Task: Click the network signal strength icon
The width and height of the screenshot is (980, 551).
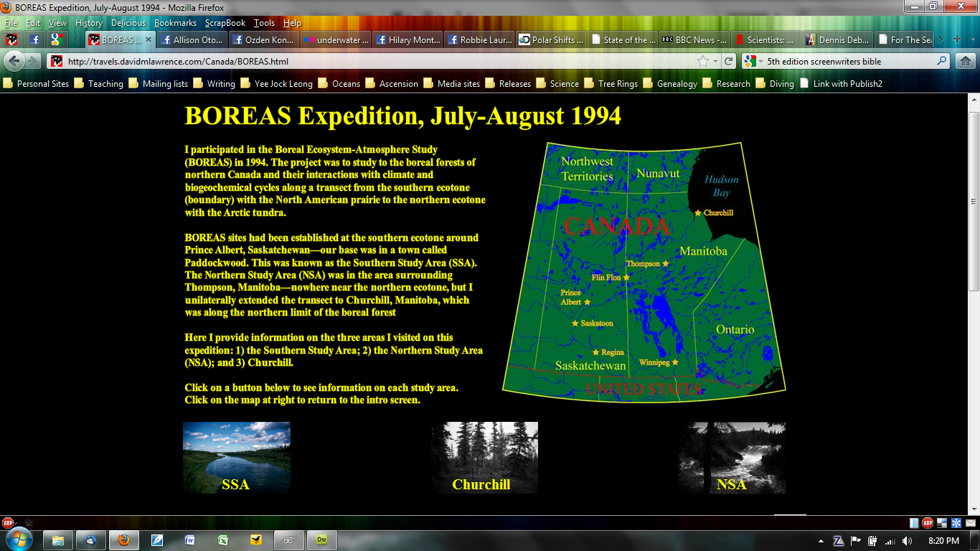Action: [x=891, y=540]
